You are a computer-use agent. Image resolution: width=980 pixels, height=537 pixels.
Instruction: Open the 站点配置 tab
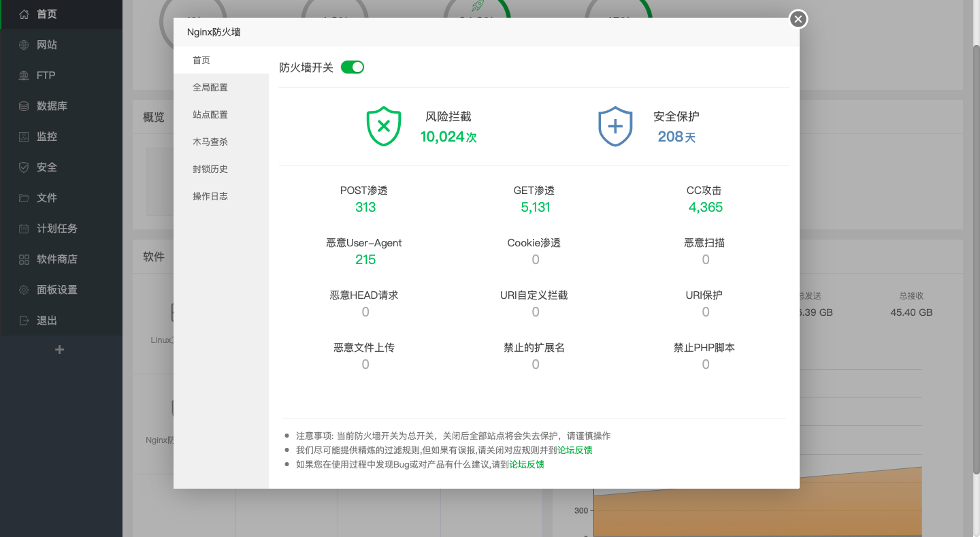tap(221, 114)
